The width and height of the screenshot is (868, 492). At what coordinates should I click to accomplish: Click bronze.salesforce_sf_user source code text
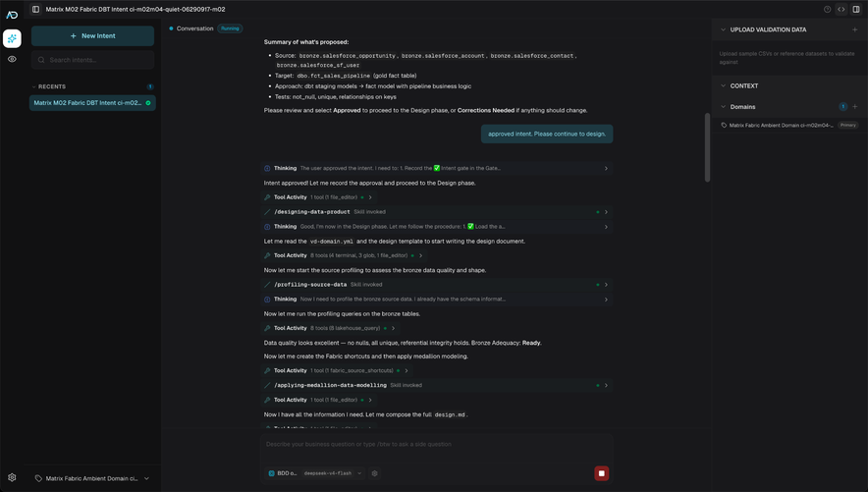point(318,65)
